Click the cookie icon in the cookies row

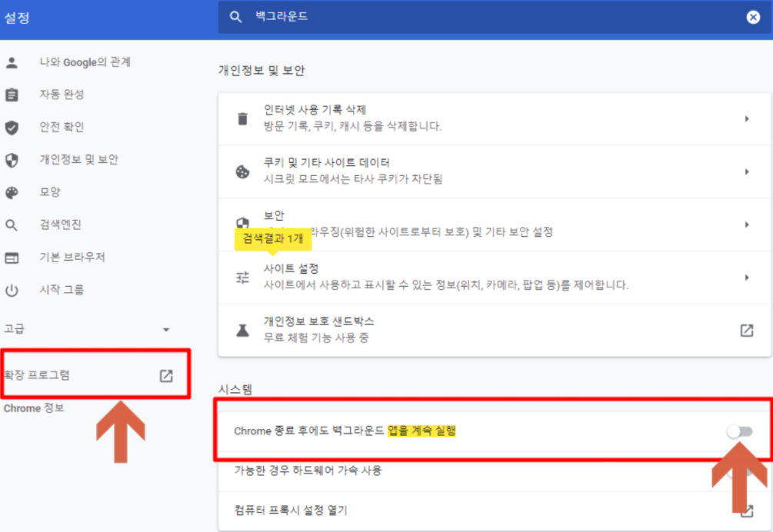(242, 172)
